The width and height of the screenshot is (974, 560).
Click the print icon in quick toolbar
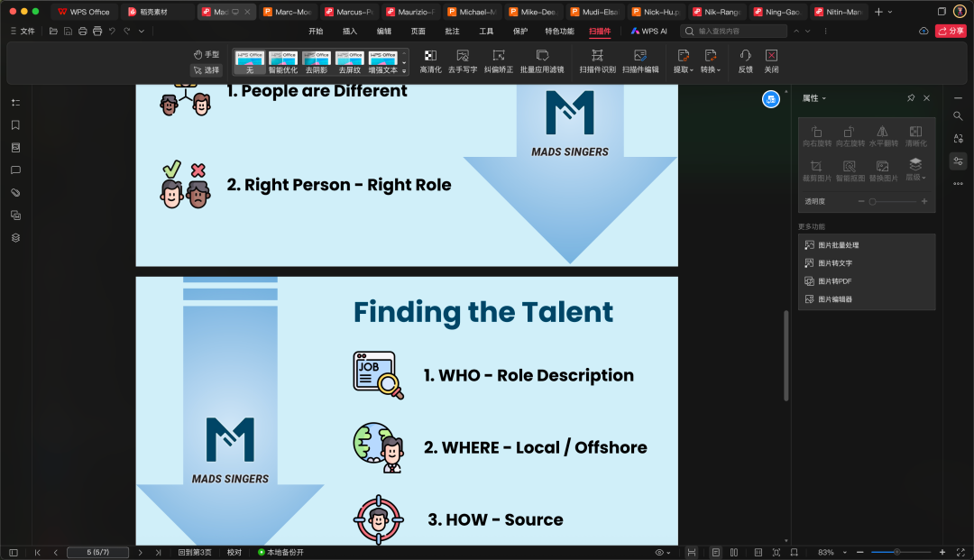83,31
